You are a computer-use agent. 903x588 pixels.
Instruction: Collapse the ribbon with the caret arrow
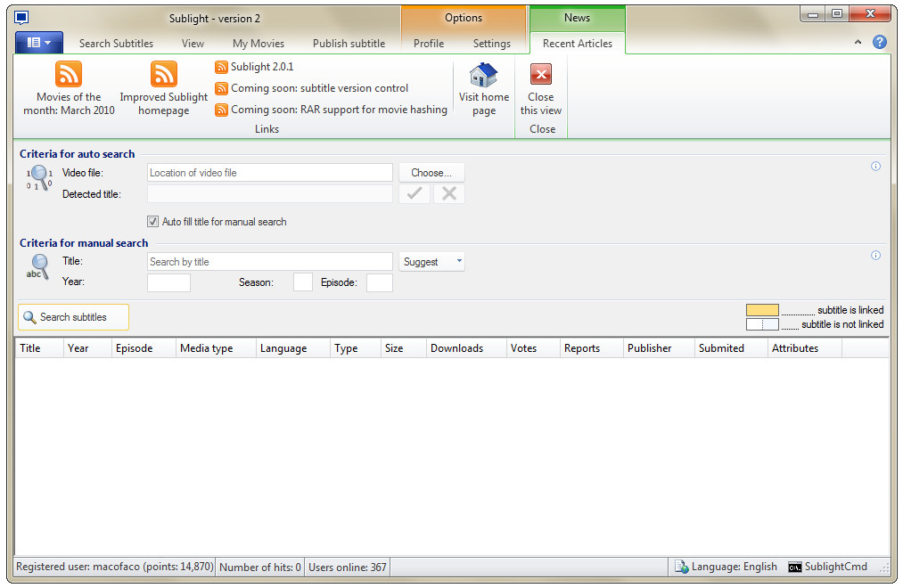coord(858,42)
